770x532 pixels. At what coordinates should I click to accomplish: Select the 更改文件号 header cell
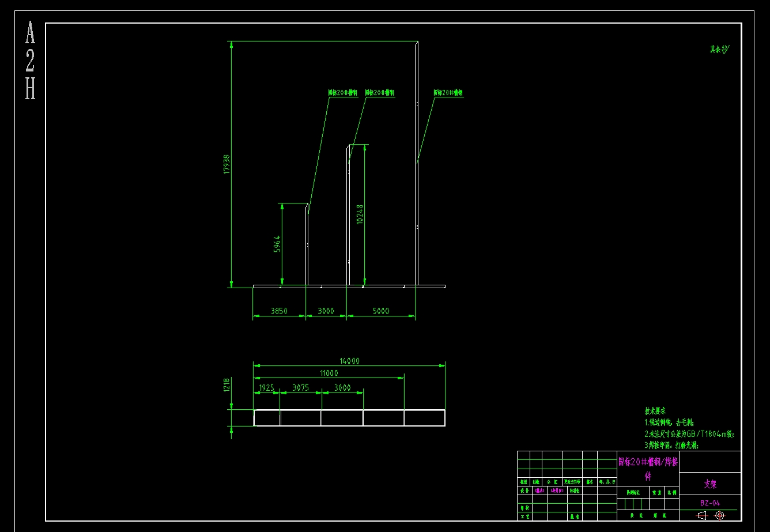click(x=572, y=482)
